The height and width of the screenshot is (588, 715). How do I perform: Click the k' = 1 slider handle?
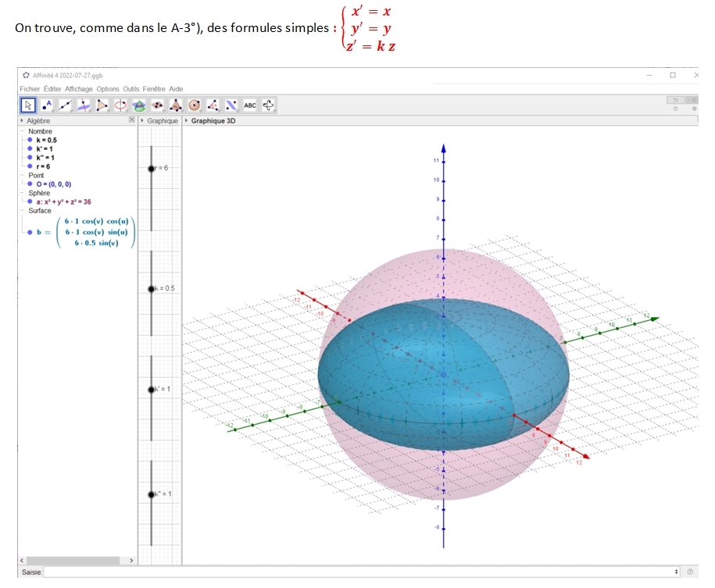pos(152,390)
